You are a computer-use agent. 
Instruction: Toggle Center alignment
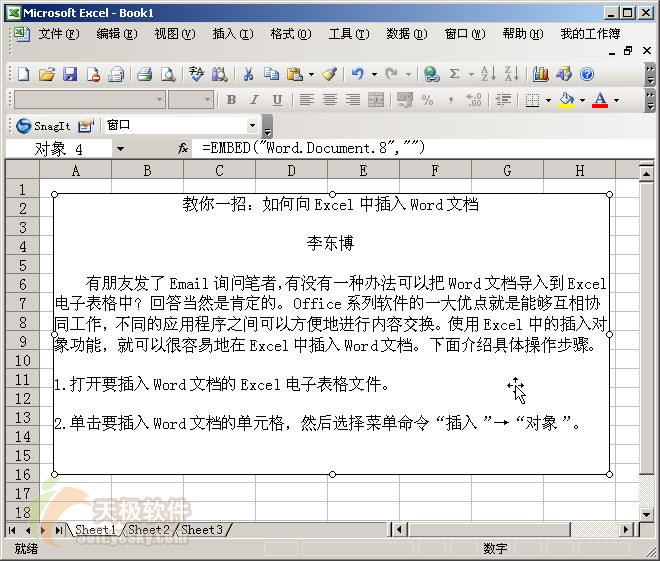point(330,100)
